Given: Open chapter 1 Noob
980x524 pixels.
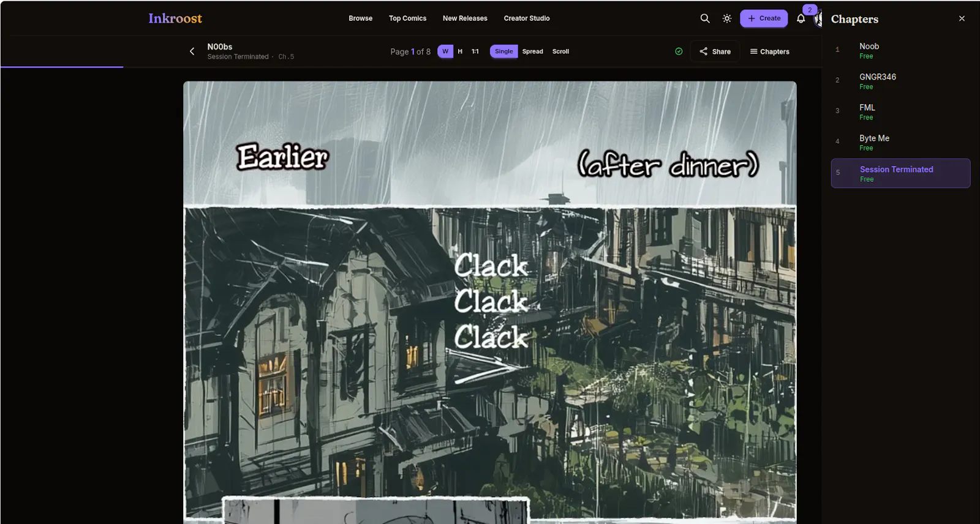Looking at the screenshot, I should [900, 51].
